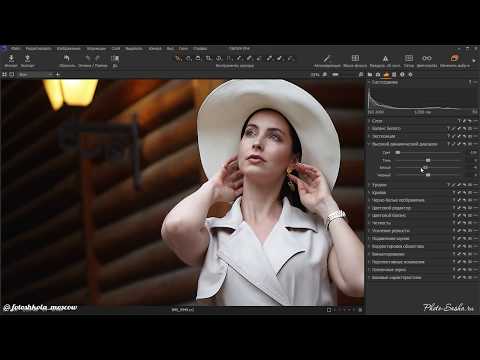The height and width of the screenshot is (360, 480).
Task: Click the Корректировка объектива panel title
Action: (x=398, y=246)
